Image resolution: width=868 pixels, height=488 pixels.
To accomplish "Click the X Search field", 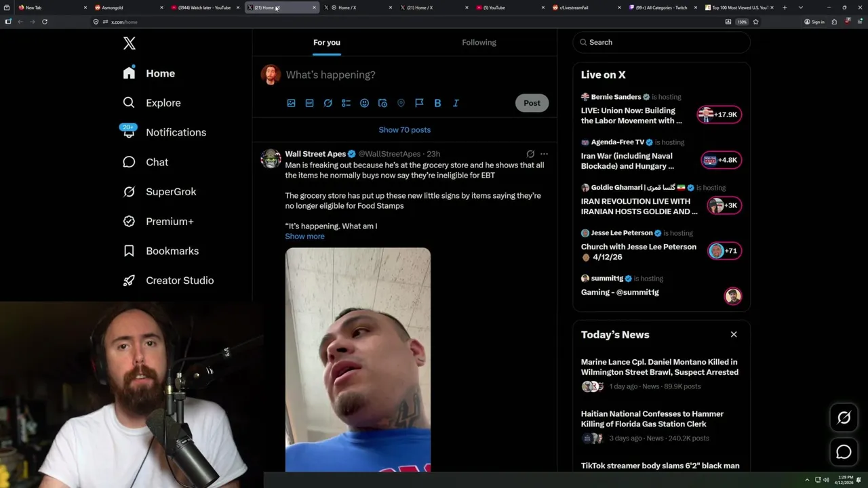I will click(x=661, y=42).
